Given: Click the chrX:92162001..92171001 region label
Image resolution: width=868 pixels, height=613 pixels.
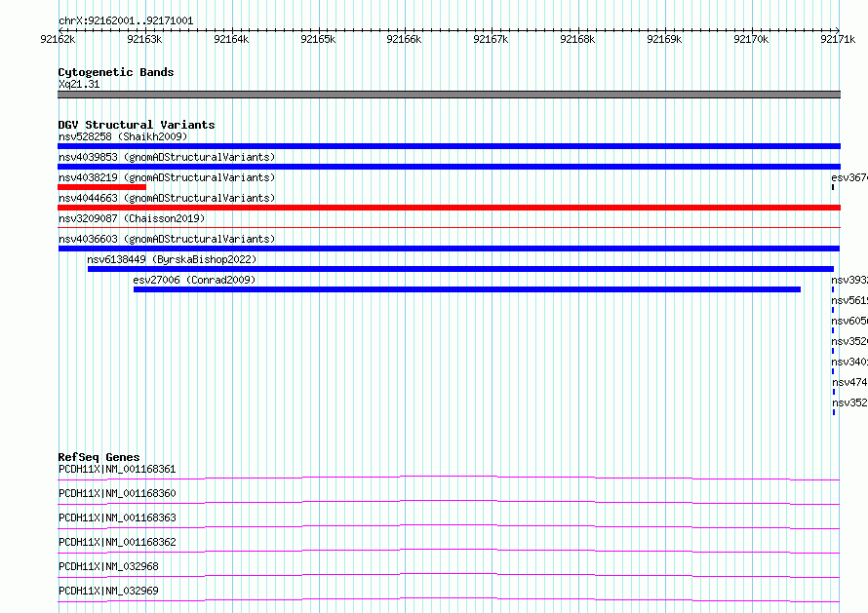Looking at the screenshot, I should [126, 21].
